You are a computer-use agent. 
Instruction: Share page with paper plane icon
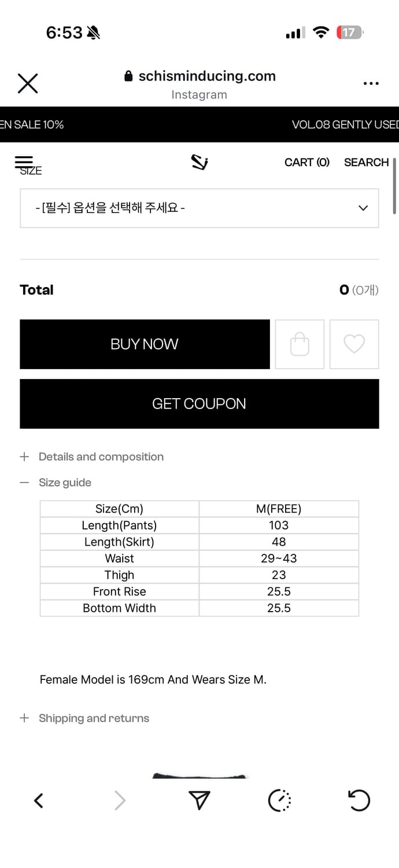pos(199,801)
